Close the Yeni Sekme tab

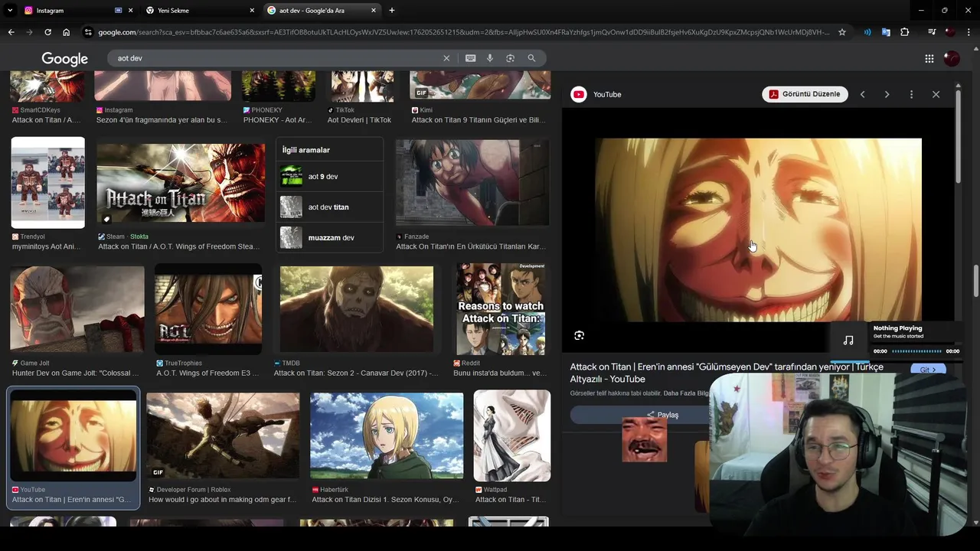click(x=252, y=10)
